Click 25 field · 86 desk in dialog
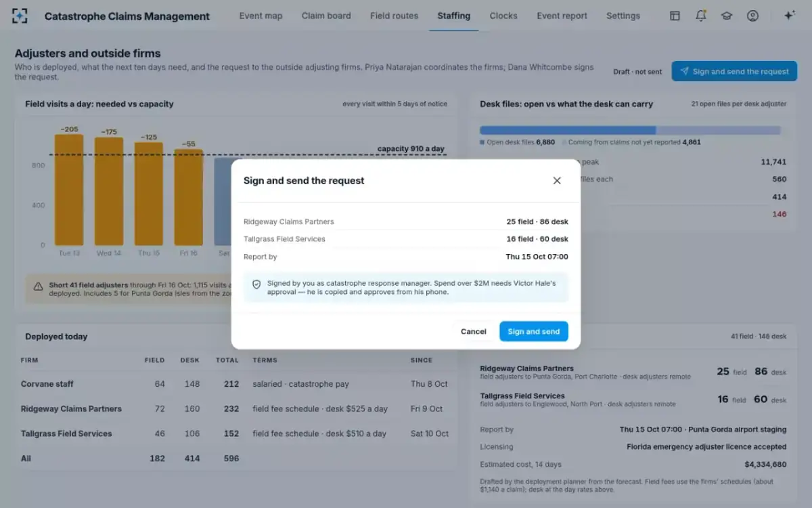This screenshot has width=812, height=508. tap(537, 221)
